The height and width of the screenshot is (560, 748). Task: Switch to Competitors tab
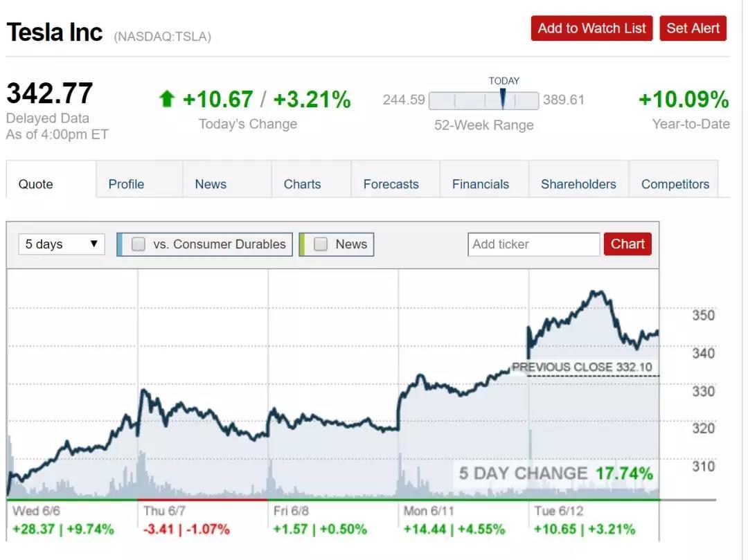click(675, 184)
